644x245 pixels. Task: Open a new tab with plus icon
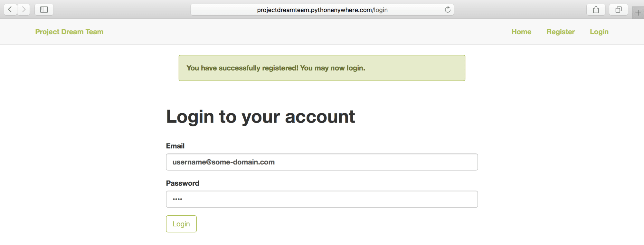coord(638,13)
